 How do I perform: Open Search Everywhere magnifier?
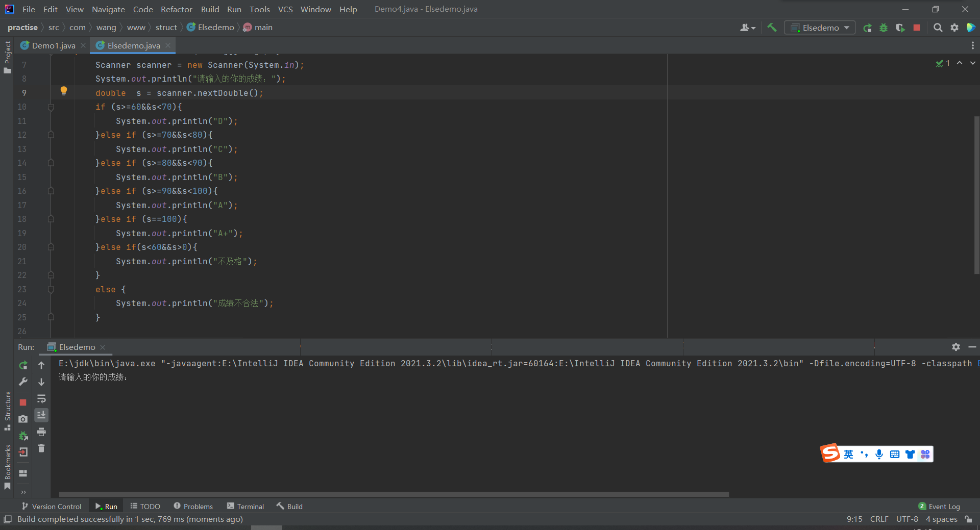(x=938, y=28)
